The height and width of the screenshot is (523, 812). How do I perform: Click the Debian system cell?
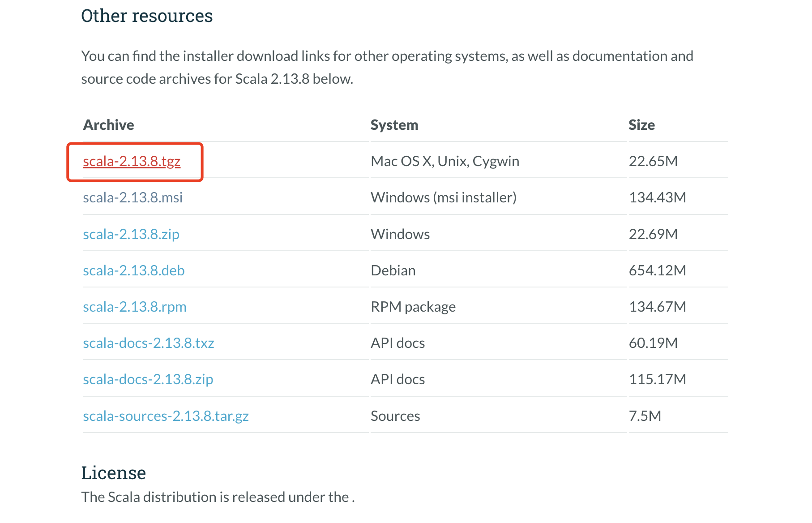click(393, 270)
